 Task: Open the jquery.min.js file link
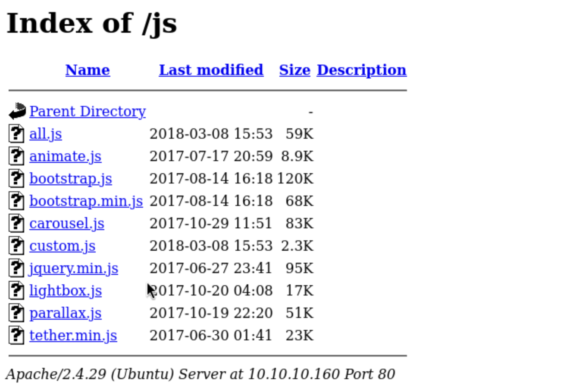point(73,268)
